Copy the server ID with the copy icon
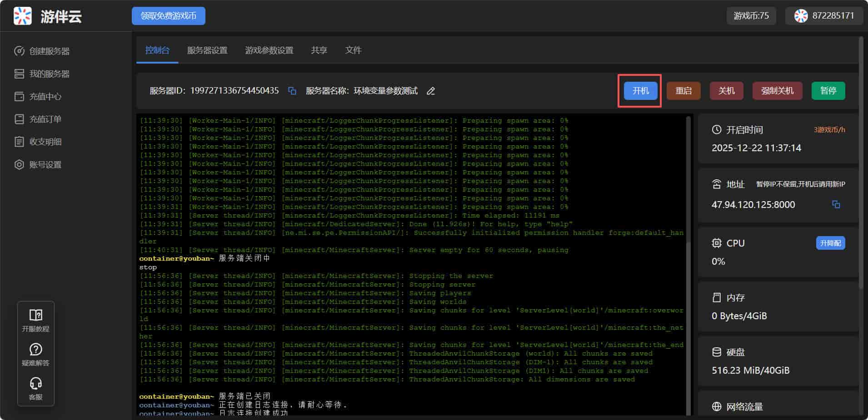 292,91
